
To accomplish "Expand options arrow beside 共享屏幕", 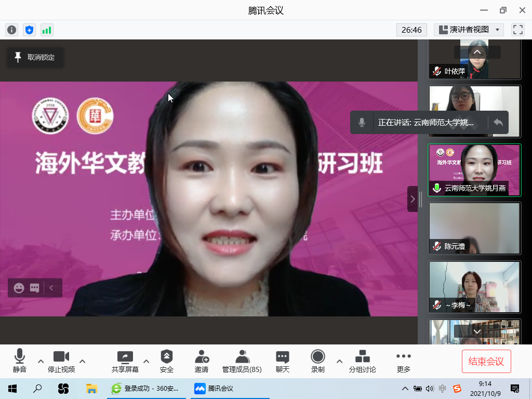I will (x=146, y=361).
